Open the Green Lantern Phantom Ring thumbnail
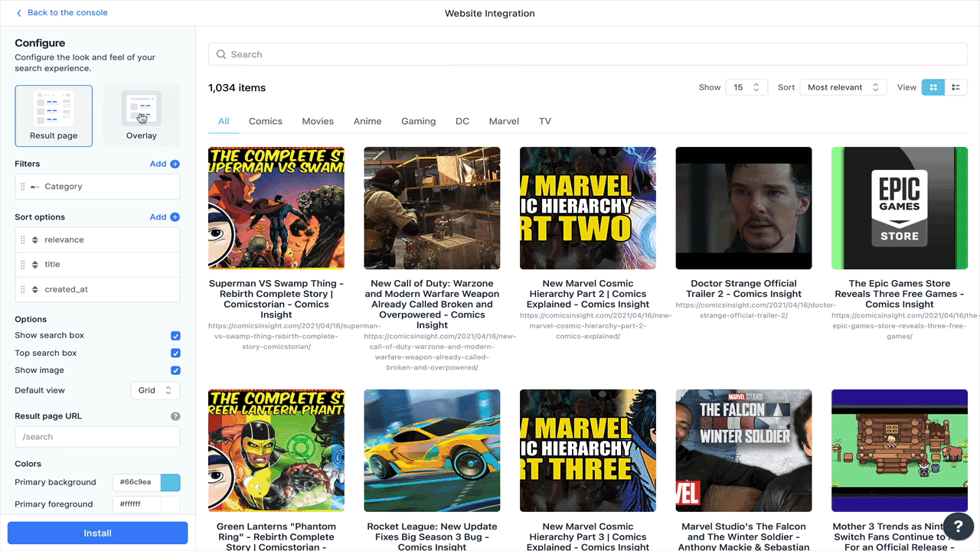This screenshot has height=551, width=980. click(276, 451)
